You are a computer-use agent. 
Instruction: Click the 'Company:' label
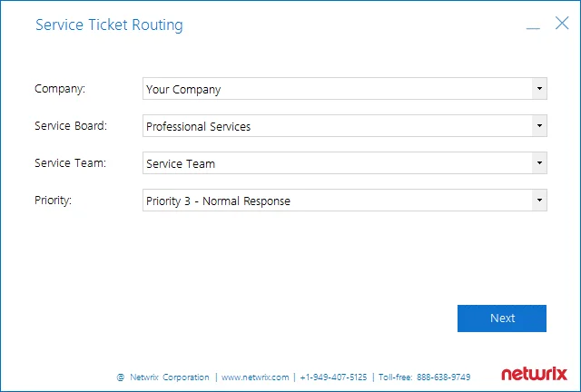tap(60, 89)
